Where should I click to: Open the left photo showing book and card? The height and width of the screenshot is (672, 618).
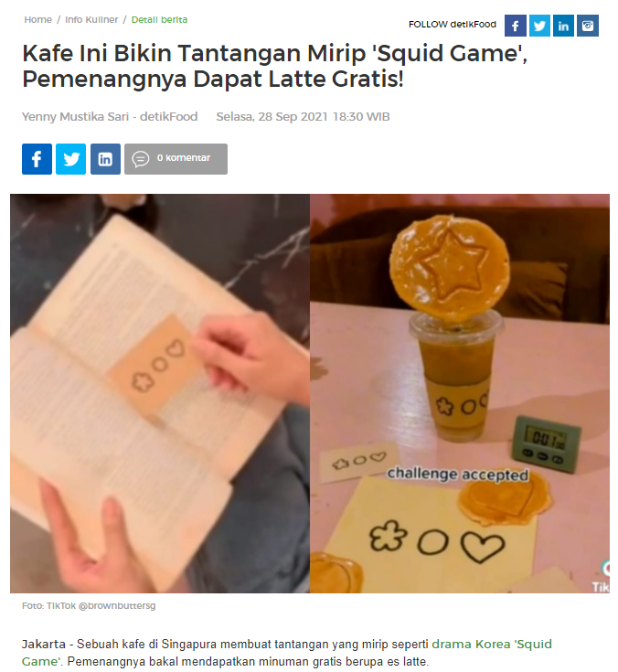click(x=160, y=393)
